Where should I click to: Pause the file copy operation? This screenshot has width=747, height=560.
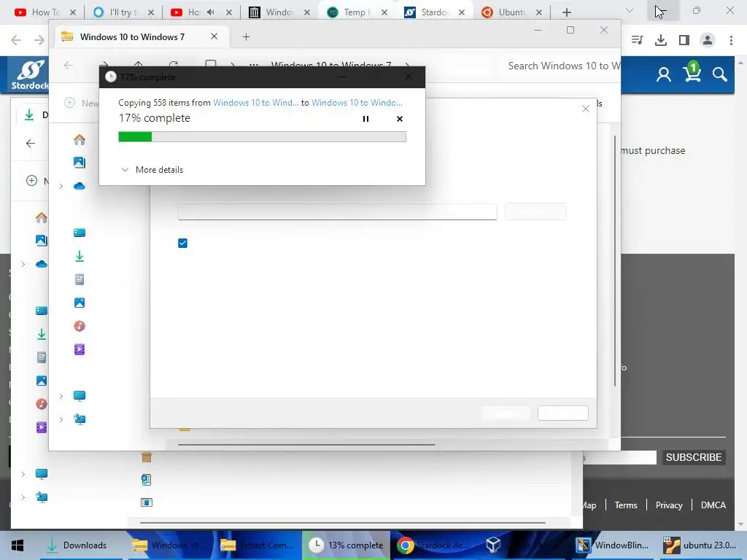click(x=365, y=119)
